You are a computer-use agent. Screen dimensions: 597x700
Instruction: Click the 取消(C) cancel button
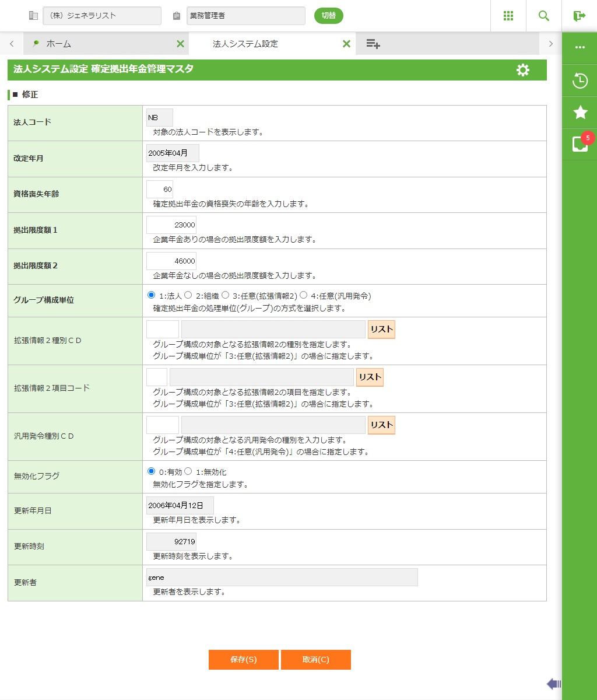[315, 660]
